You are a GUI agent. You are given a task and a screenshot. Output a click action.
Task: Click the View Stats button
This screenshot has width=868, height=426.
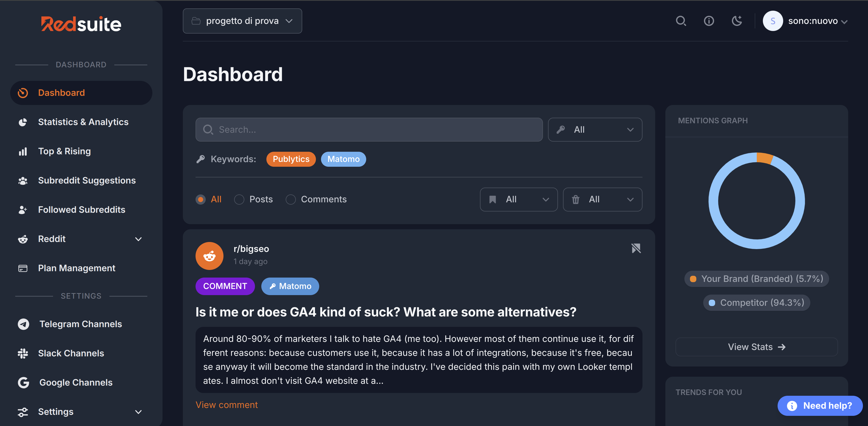pyautogui.click(x=756, y=347)
